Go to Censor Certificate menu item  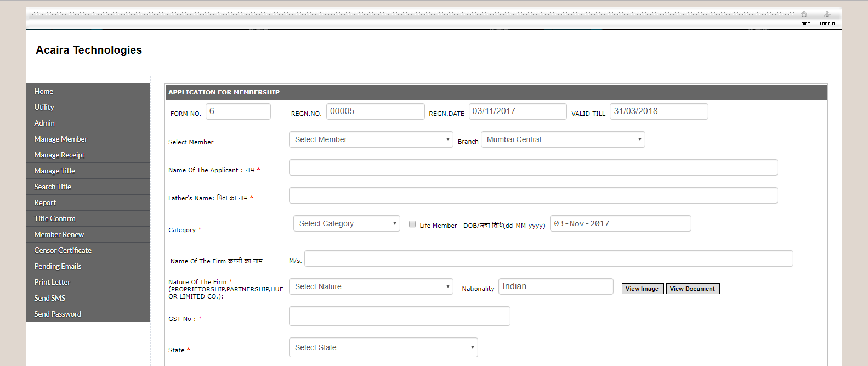point(63,250)
